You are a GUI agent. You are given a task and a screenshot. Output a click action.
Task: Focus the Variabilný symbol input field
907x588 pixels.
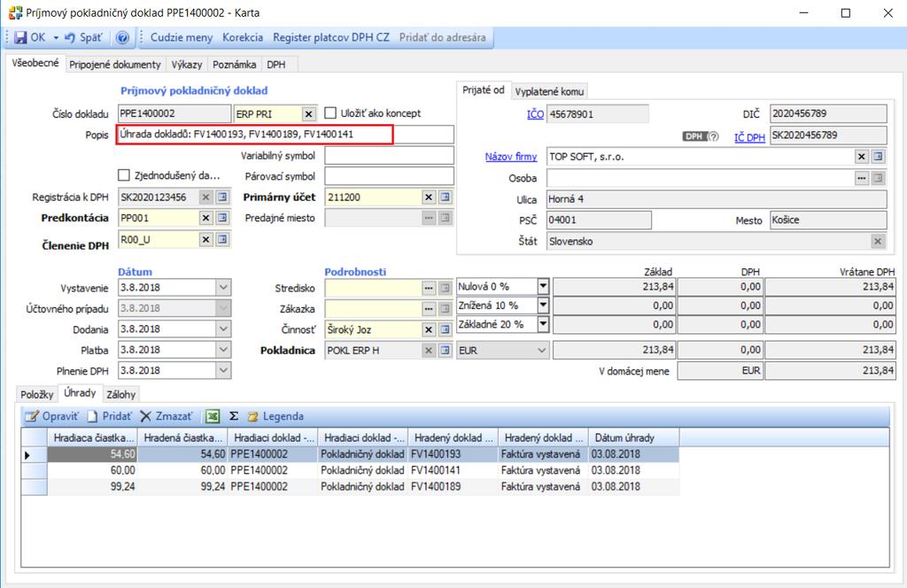[390, 156]
